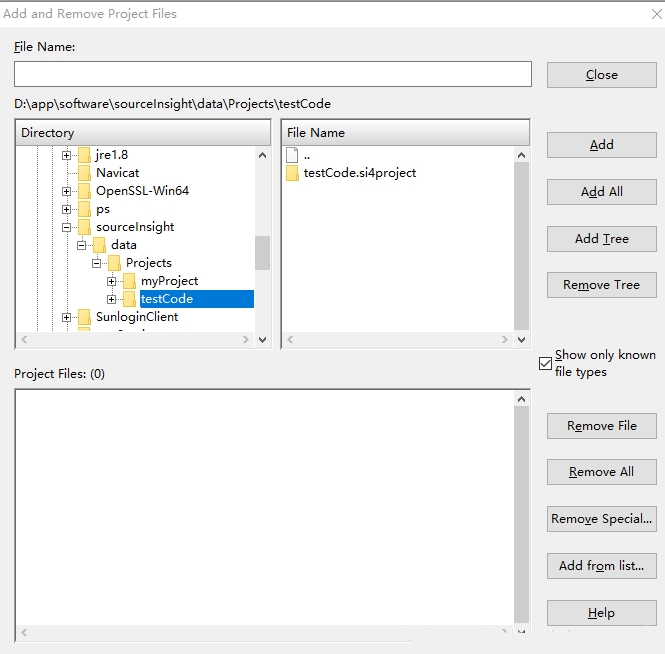Viewport: 665px width, 654px height.
Task: Click the SunloginClient folder icon
Action: coord(84,317)
